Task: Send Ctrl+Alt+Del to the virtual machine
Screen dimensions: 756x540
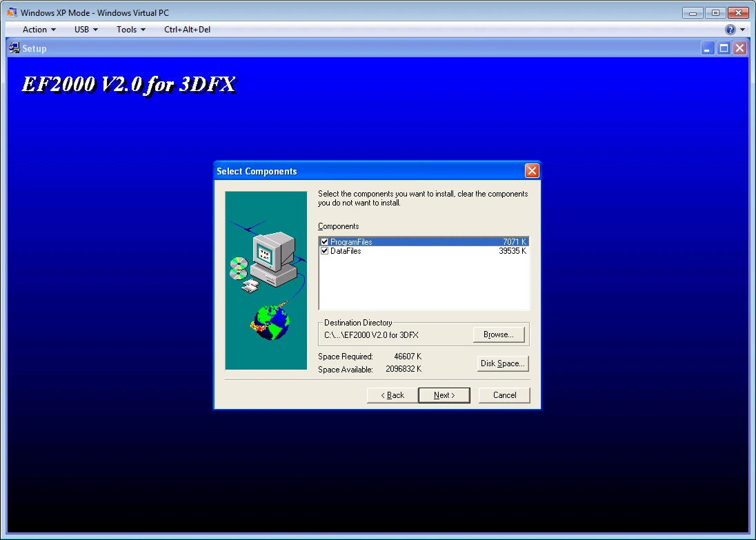Action: pyautogui.click(x=187, y=30)
